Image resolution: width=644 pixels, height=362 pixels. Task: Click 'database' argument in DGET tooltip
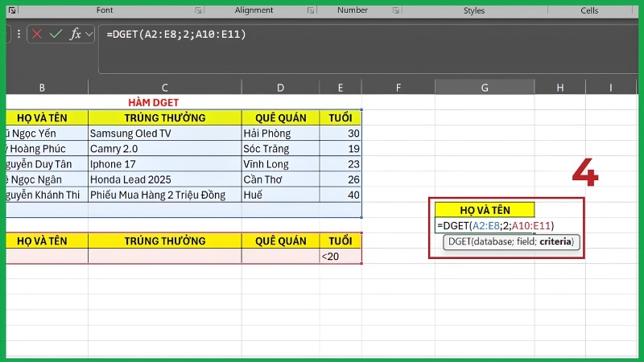(x=492, y=241)
